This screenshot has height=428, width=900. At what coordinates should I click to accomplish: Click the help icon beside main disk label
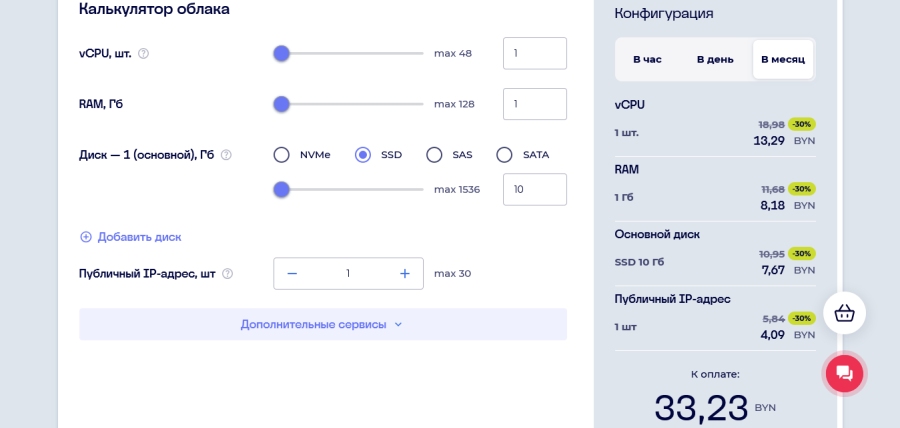pyautogui.click(x=226, y=155)
